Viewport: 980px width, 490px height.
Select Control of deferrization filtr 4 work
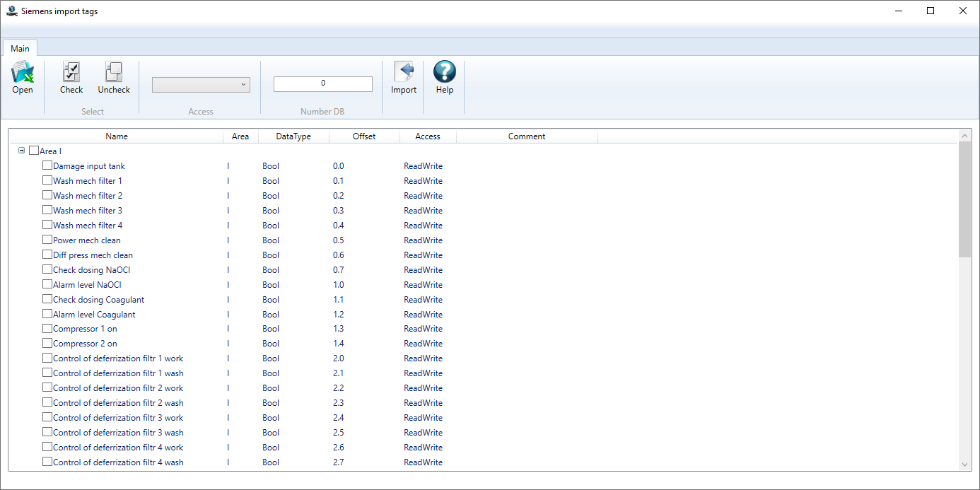[118, 448]
